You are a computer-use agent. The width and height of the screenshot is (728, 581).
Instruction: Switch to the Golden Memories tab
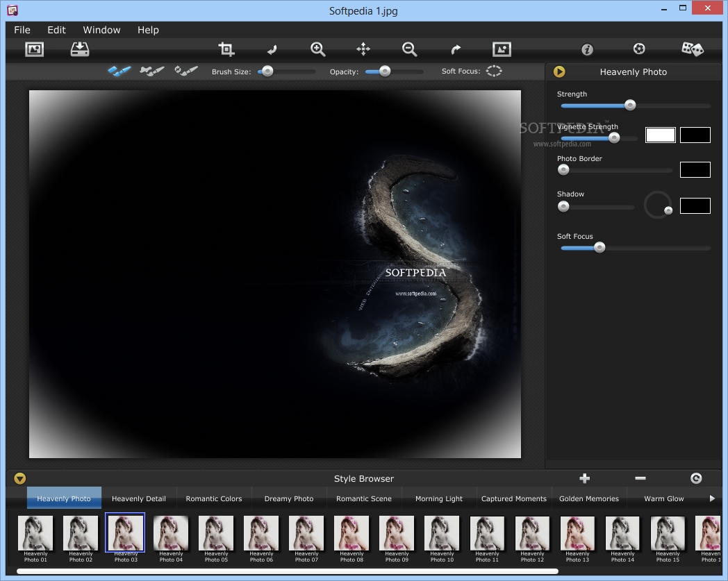point(588,498)
